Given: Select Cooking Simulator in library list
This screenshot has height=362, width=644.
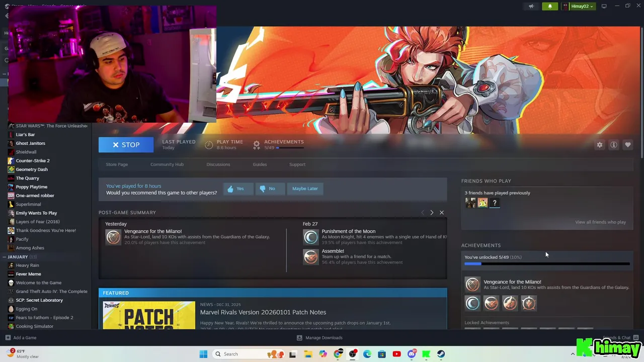Looking at the screenshot, I should coord(35,326).
